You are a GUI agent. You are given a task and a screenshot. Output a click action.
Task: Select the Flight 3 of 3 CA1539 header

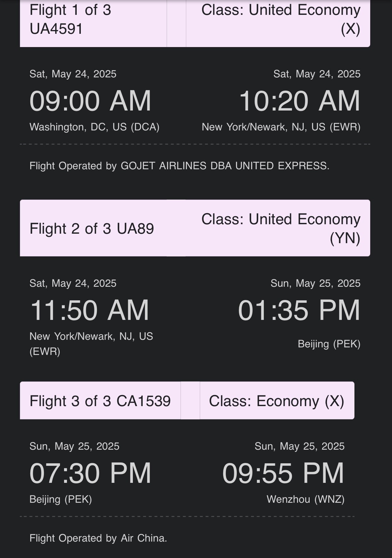pos(100,401)
